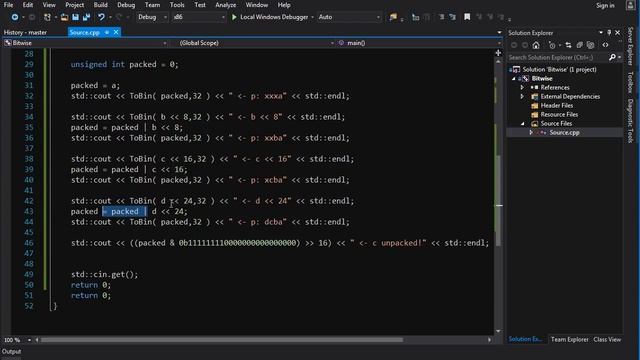
Task: Switch to the Class View tab
Action: (x=607, y=339)
